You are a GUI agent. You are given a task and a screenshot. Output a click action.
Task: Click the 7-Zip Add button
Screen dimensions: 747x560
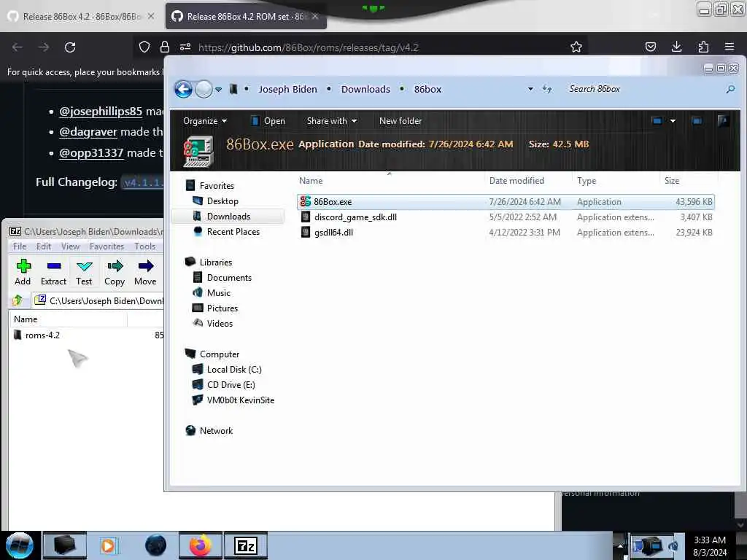(23, 273)
